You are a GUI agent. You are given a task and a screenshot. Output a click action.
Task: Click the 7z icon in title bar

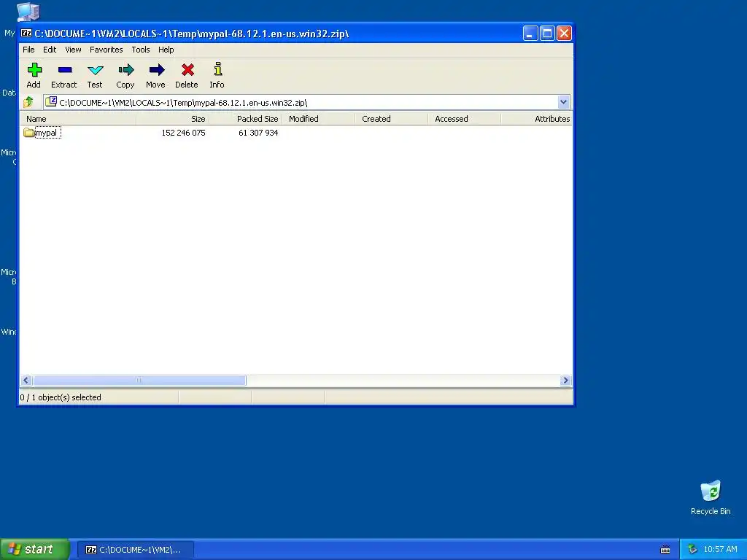pos(26,34)
